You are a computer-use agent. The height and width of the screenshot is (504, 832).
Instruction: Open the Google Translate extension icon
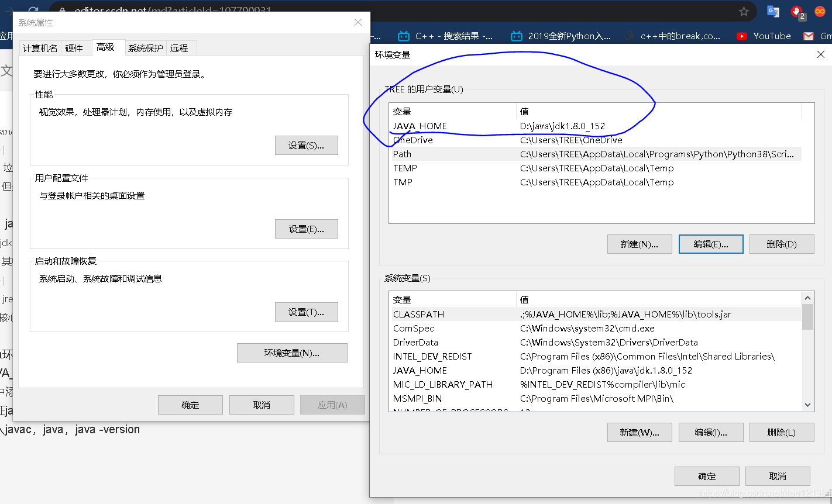pyautogui.click(x=773, y=11)
